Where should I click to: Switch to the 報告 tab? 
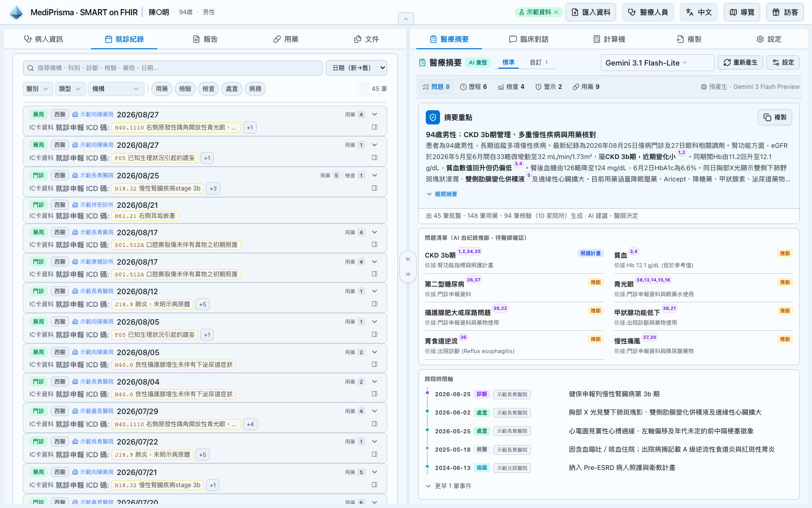click(205, 39)
